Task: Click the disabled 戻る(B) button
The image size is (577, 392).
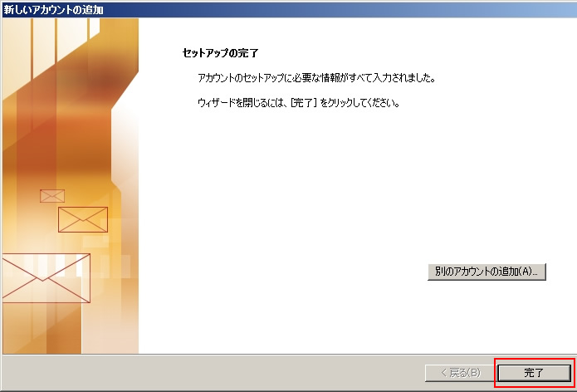Action: coord(460,373)
